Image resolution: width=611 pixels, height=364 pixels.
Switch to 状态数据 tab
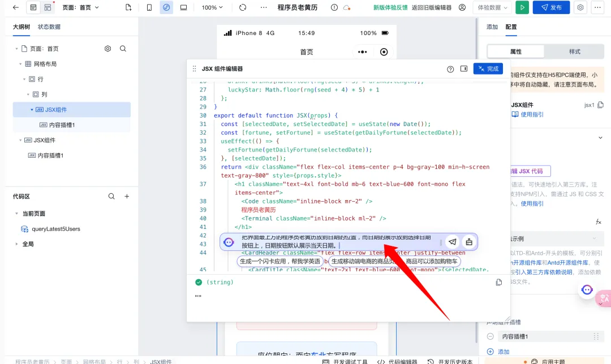tap(49, 27)
